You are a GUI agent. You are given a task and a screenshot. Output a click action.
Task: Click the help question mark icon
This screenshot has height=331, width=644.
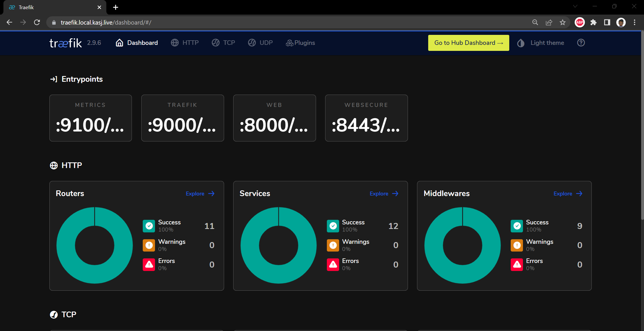coord(581,43)
